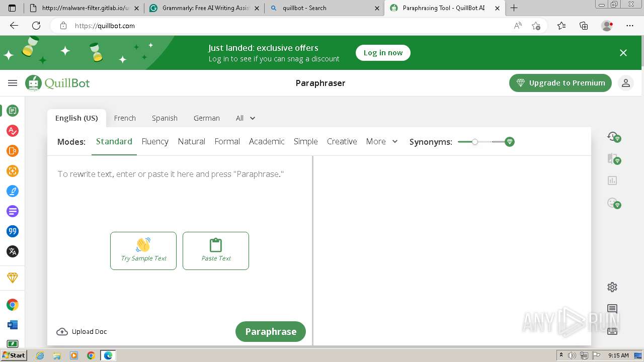644x362 pixels.
Task: Select the Academic mode
Action: 267,142
